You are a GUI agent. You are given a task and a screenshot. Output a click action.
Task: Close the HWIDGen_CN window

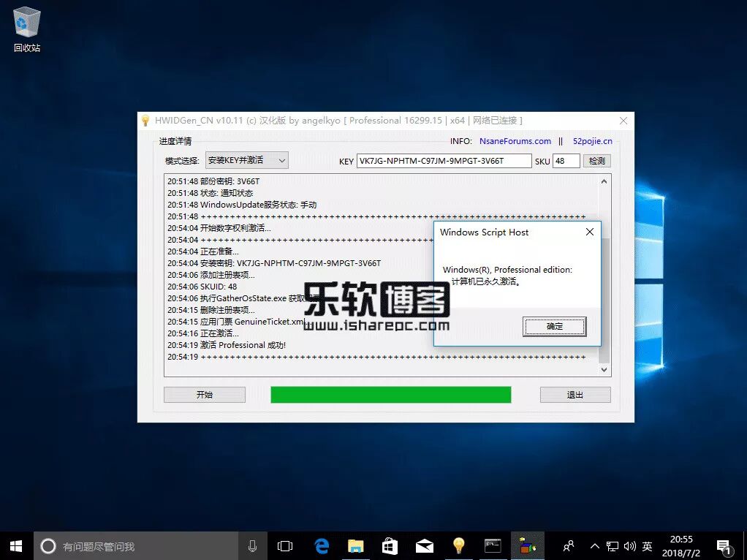(x=623, y=121)
